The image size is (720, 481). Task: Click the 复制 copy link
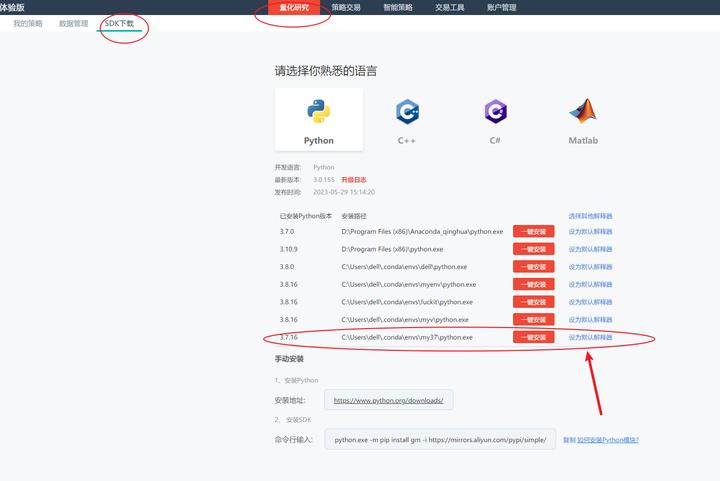tap(569, 440)
